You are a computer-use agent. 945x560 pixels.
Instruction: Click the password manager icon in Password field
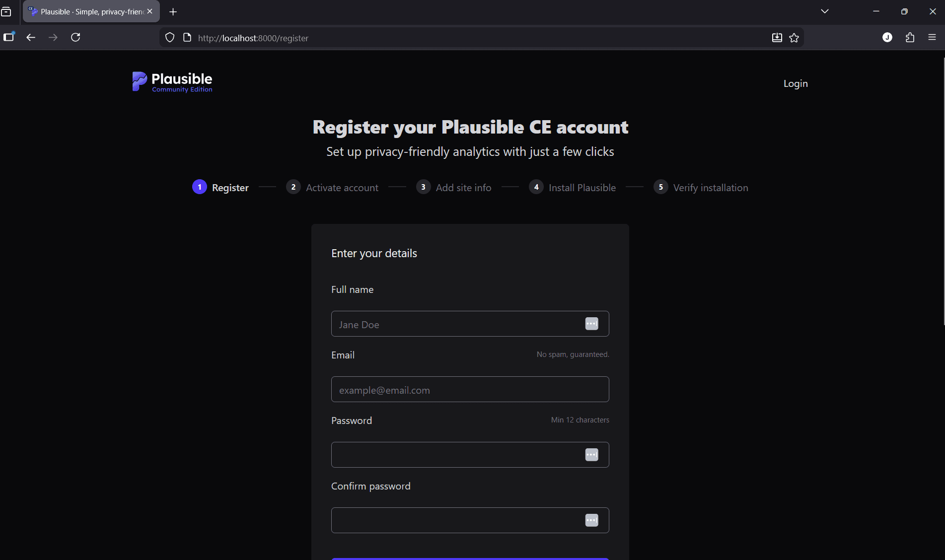(x=591, y=455)
